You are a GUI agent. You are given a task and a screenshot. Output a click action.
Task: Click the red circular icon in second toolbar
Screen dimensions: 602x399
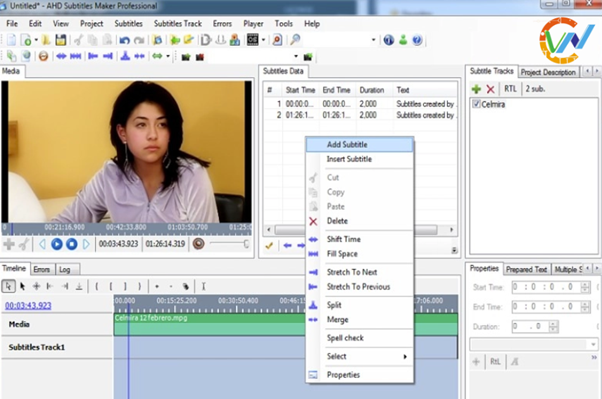click(x=43, y=56)
